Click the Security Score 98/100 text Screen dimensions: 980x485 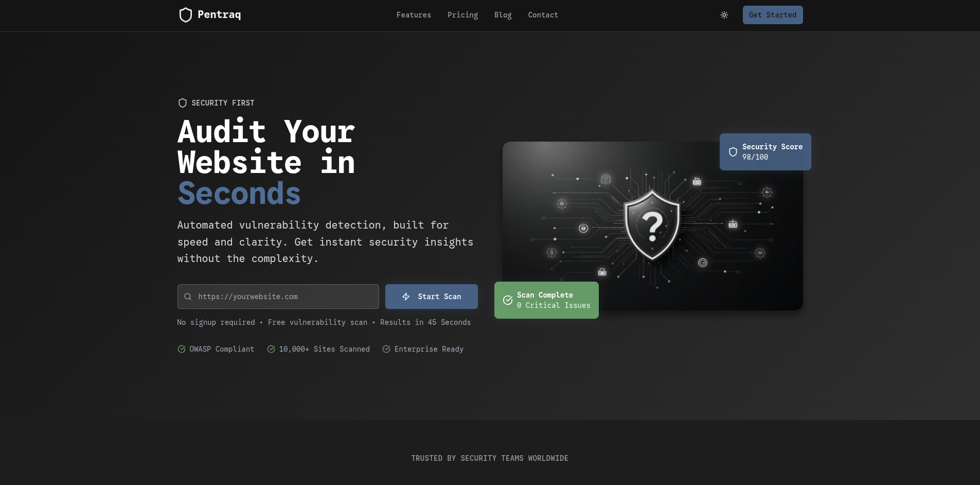pyautogui.click(x=772, y=152)
